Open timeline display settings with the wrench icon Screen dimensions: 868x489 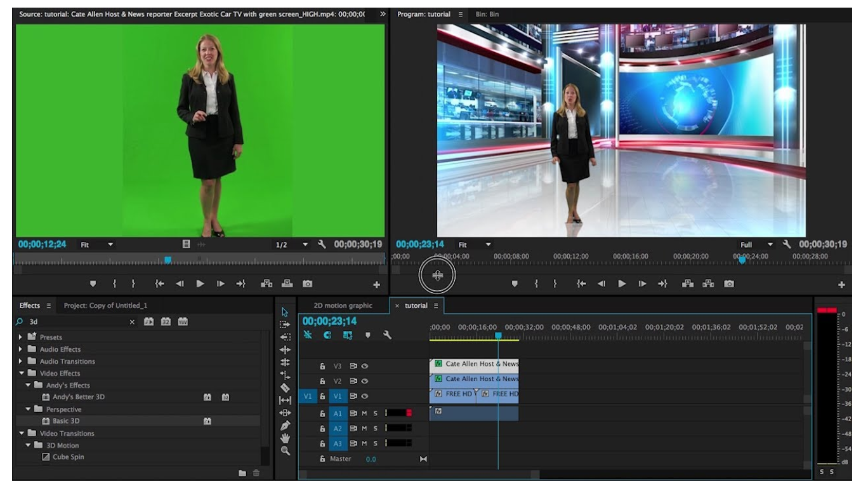(x=387, y=335)
